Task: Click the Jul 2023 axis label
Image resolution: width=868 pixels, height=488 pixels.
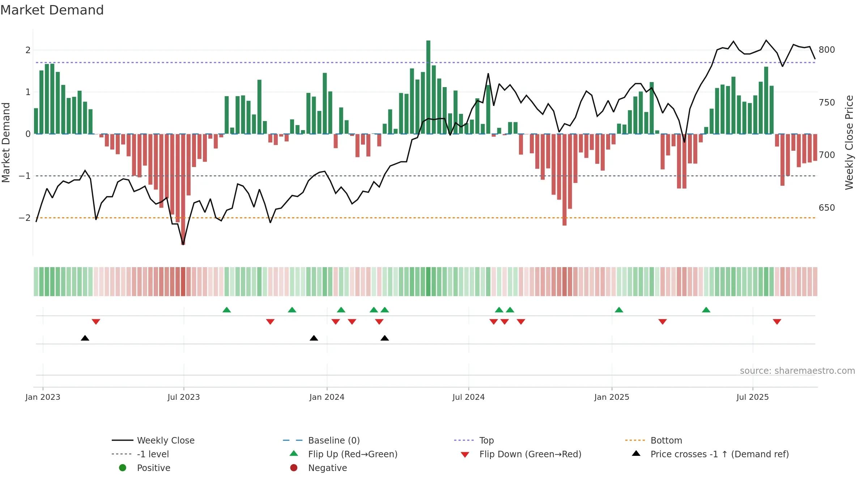Action: tap(184, 397)
